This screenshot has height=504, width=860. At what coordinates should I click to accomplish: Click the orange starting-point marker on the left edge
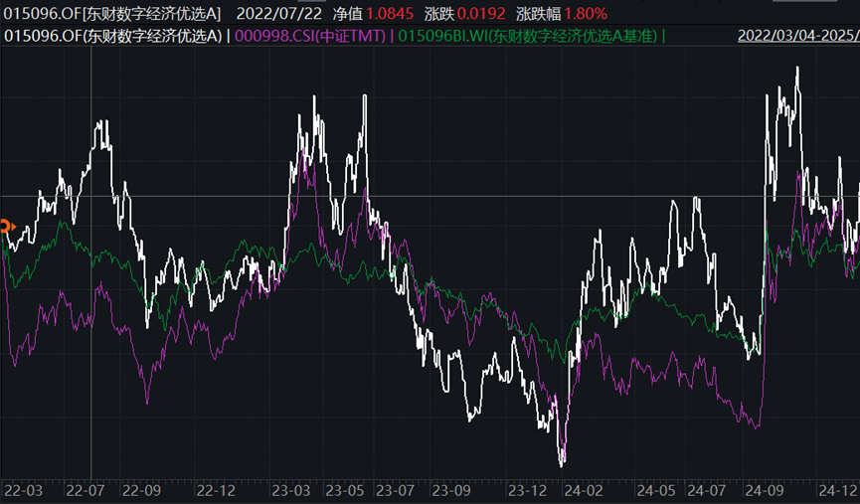point(5,227)
